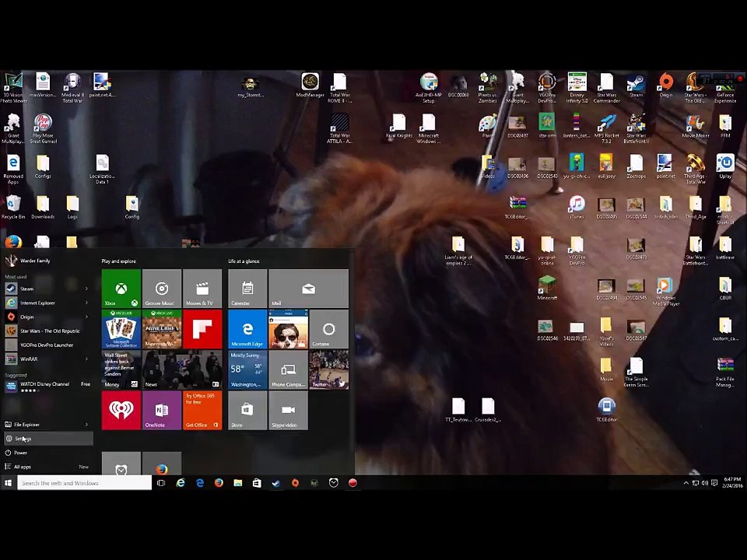Open the Weather tile showing Washington
This screenshot has width=747, height=560.
click(x=247, y=370)
